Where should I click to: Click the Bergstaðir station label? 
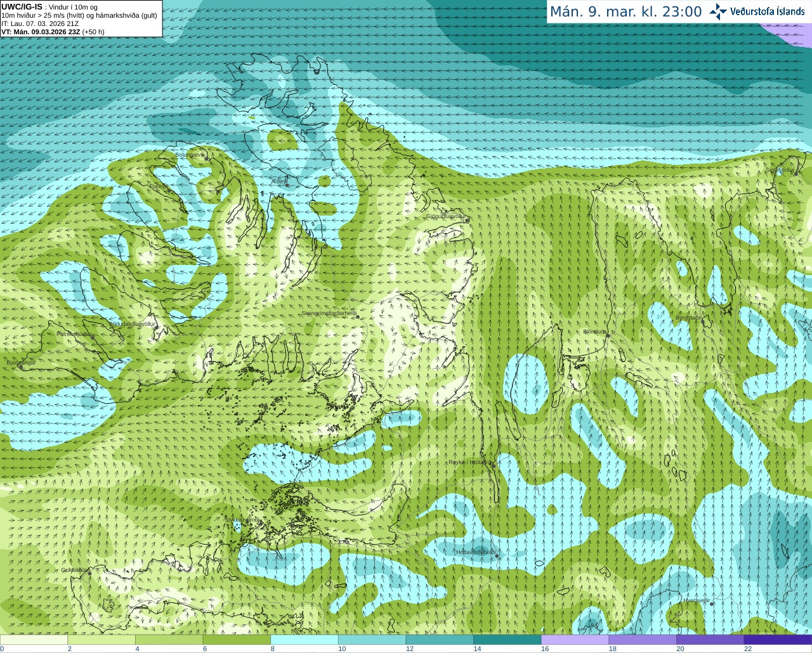[688, 318]
